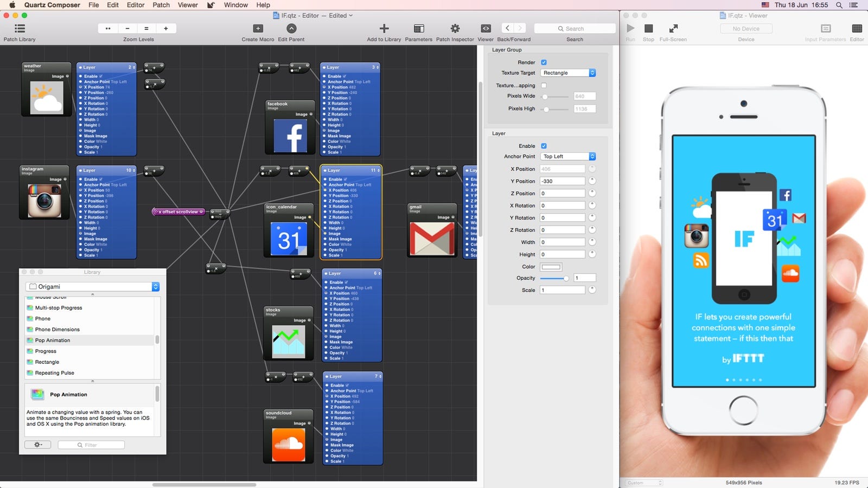Enable the Texture mapping checkbox
Screen dimensions: 868x488
544,86
